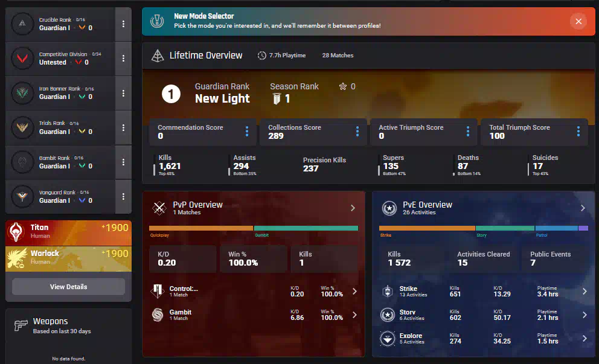Click the star icon beside Season Rank

[342, 87]
